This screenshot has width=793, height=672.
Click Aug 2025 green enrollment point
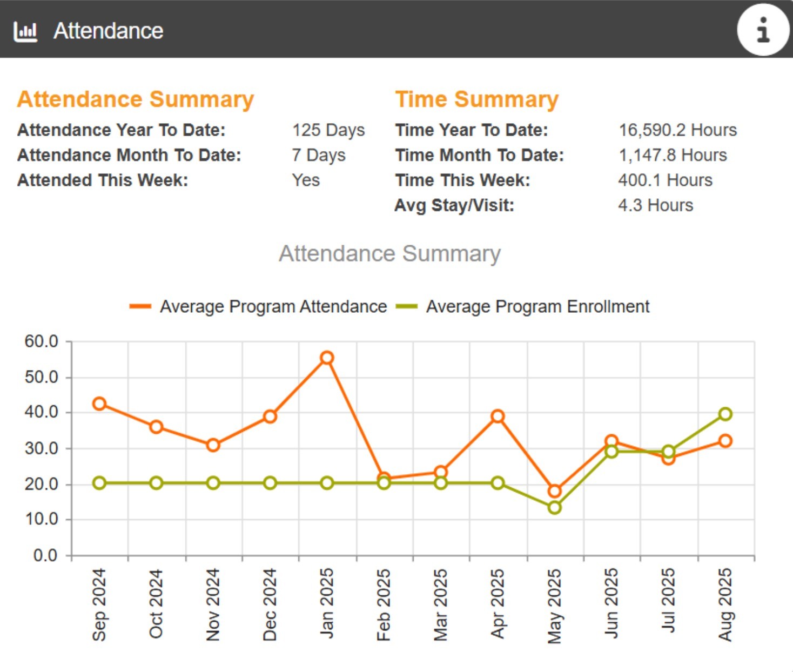pyautogui.click(x=725, y=414)
